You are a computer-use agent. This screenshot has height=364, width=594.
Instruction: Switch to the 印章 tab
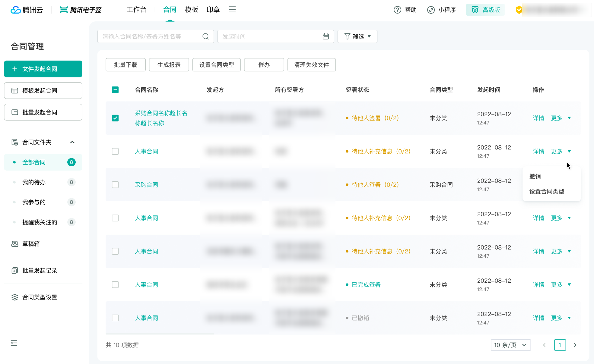pos(213,10)
